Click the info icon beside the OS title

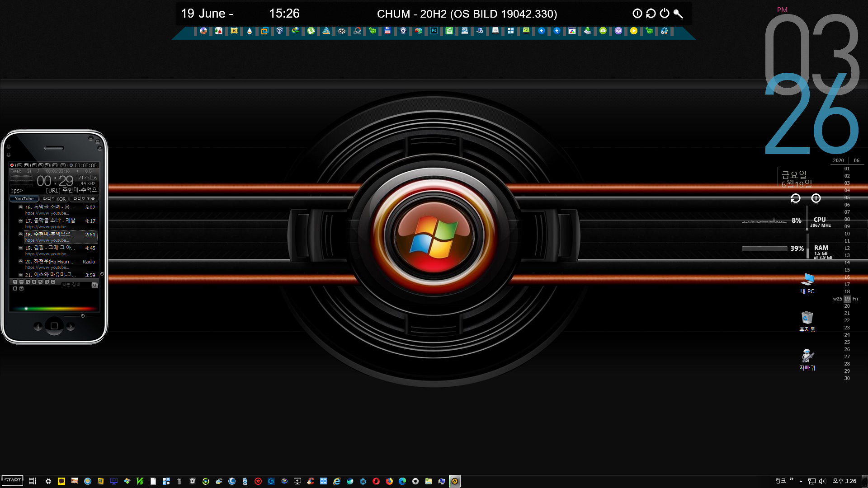pyautogui.click(x=637, y=14)
